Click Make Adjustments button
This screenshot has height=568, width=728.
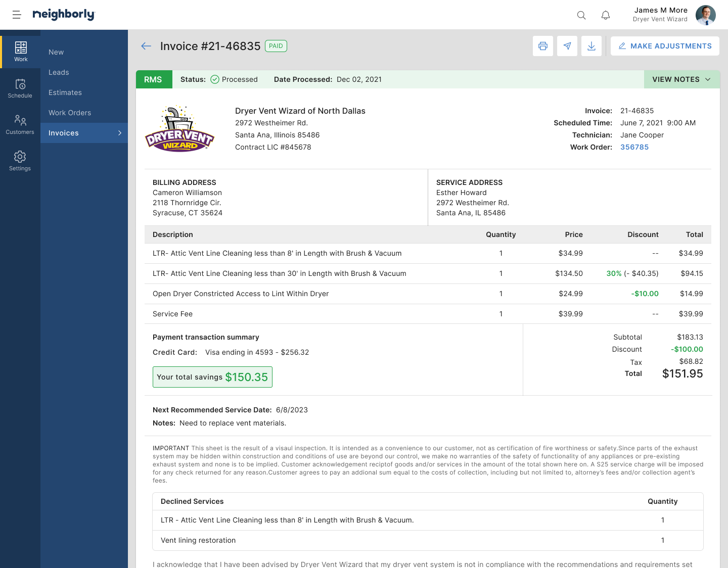pyautogui.click(x=665, y=46)
